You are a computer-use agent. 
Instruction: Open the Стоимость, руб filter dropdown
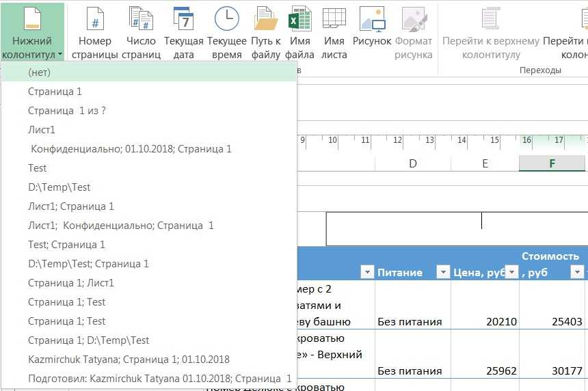point(577,271)
